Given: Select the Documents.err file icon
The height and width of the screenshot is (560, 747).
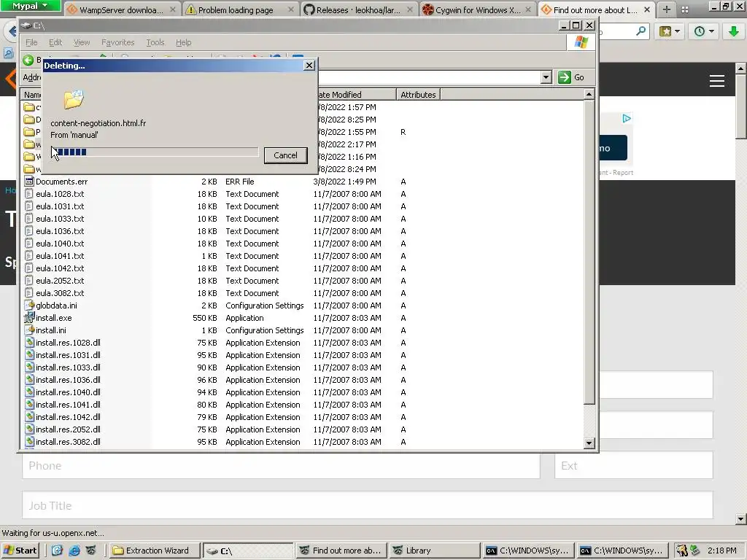Looking at the screenshot, I should coord(29,182).
